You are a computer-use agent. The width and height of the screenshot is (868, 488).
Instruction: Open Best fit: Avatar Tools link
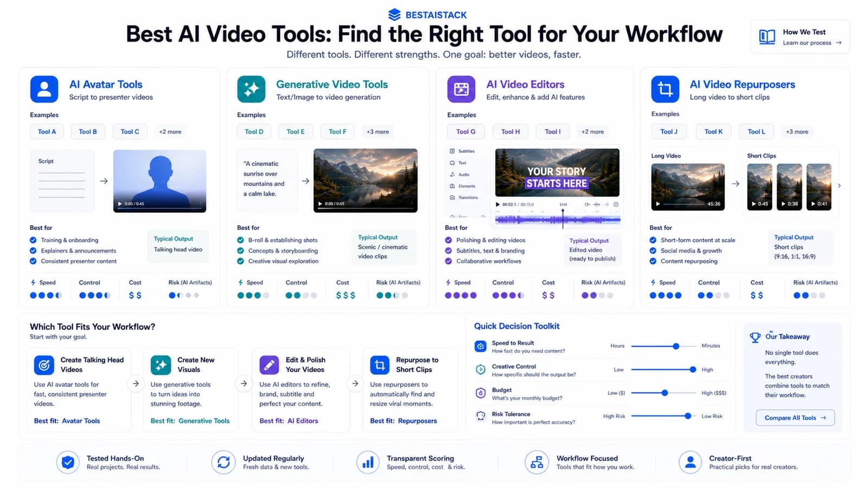67,421
